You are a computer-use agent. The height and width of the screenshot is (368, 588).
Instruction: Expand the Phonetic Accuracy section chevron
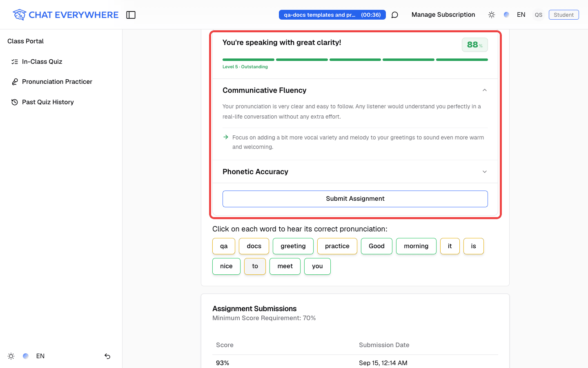pyautogui.click(x=485, y=172)
